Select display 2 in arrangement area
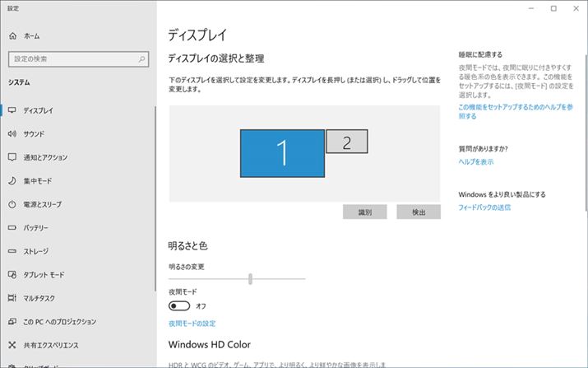Image resolution: width=588 pixels, height=368 pixels. [x=347, y=142]
